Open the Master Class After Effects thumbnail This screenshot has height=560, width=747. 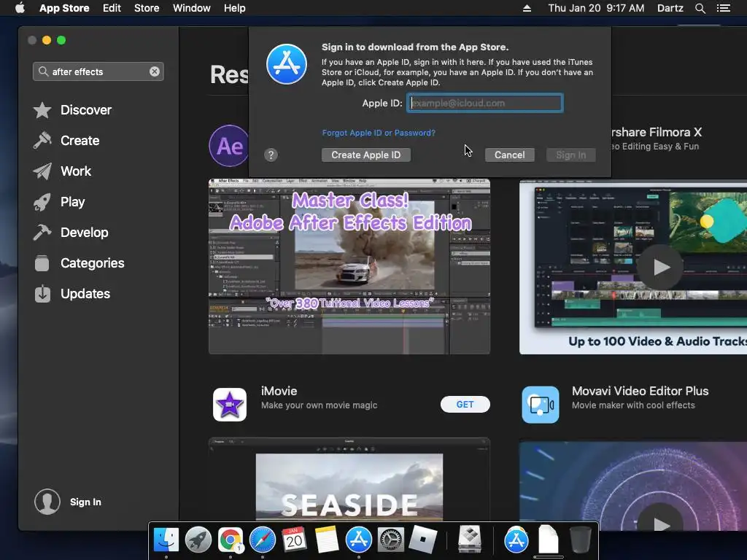coord(349,266)
